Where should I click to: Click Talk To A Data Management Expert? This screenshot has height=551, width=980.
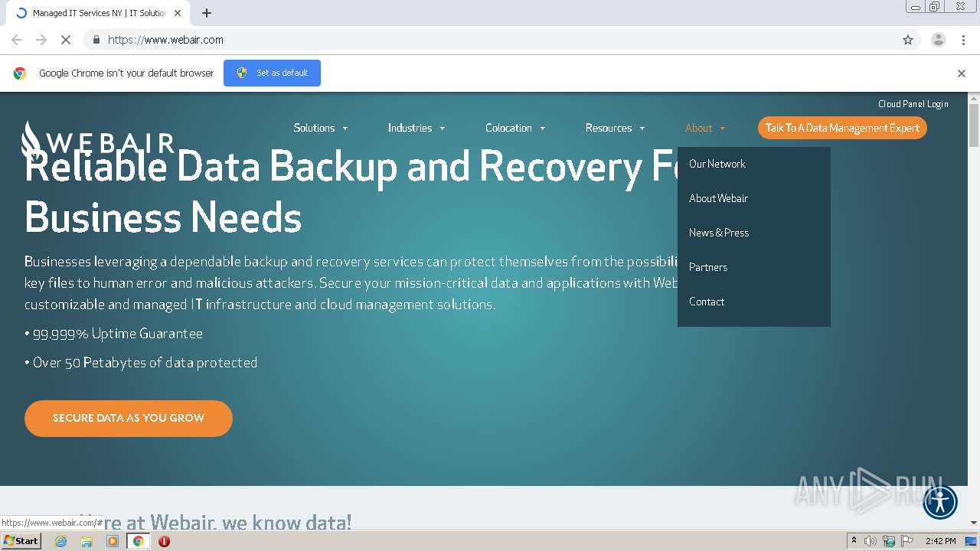pyautogui.click(x=842, y=128)
